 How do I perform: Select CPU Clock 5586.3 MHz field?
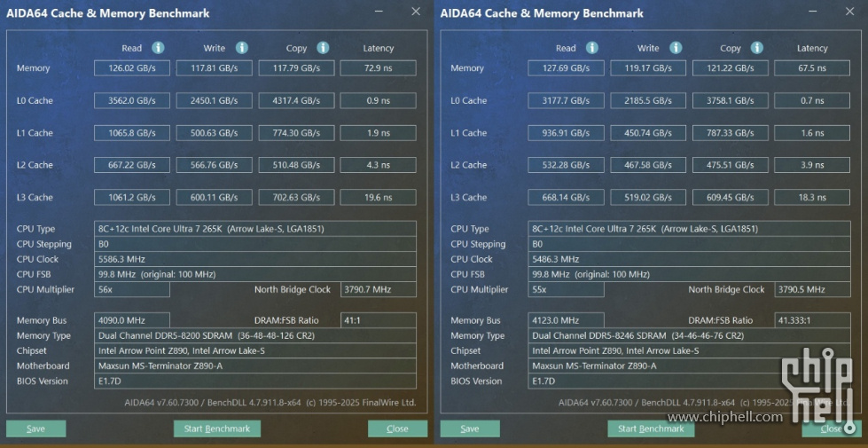(255, 259)
